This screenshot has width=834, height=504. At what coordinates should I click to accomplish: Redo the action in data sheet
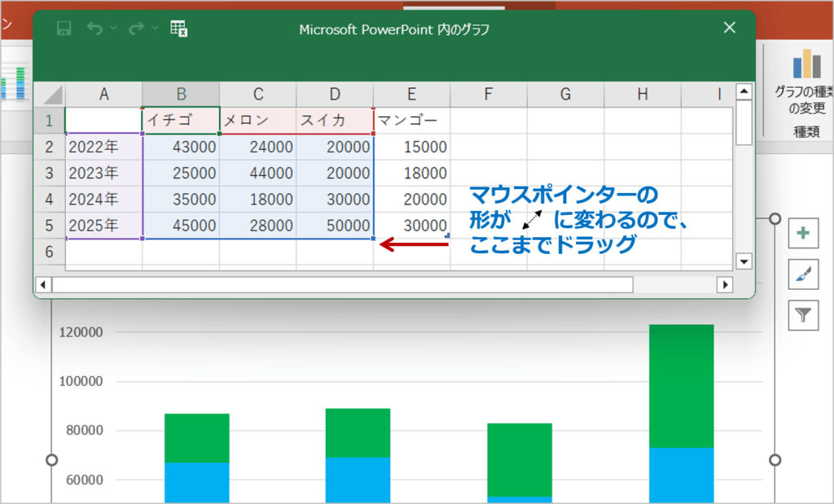coord(136,28)
